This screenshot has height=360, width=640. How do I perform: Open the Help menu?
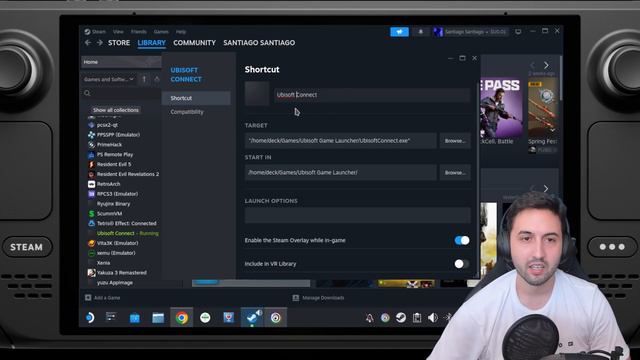(x=181, y=31)
